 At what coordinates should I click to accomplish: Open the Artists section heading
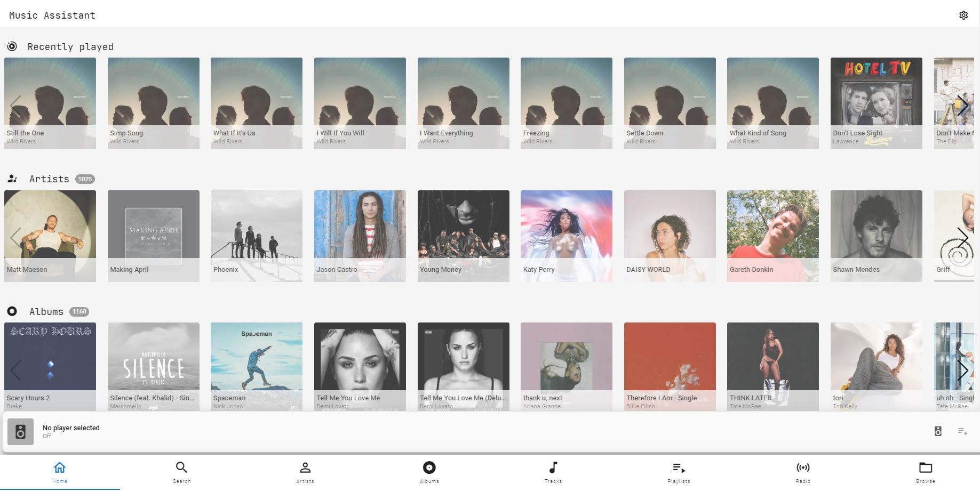[x=49, y=179]
